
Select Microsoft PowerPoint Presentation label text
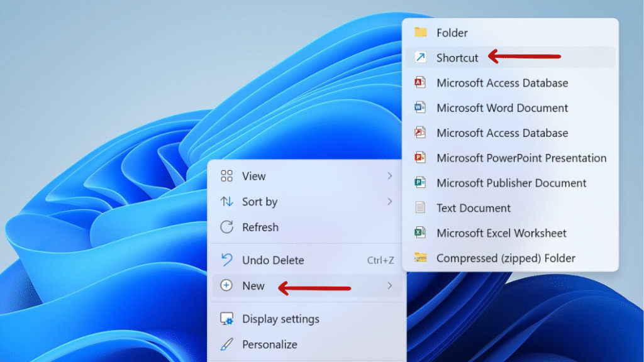(x=521, y=158)
